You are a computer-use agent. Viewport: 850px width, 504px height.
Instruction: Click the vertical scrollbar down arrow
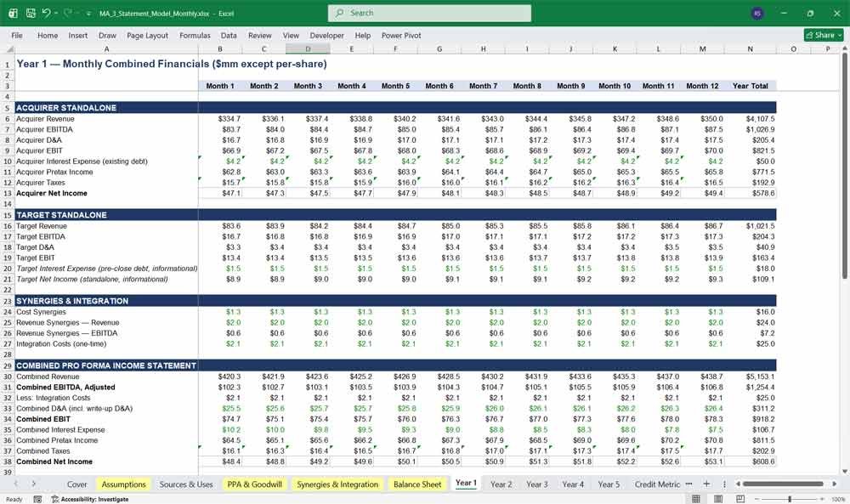[x=845, y=472]
